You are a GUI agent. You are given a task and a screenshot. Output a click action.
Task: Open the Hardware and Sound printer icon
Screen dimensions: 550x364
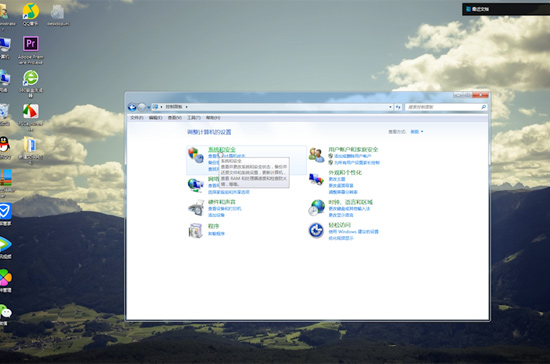click(196, 208)
